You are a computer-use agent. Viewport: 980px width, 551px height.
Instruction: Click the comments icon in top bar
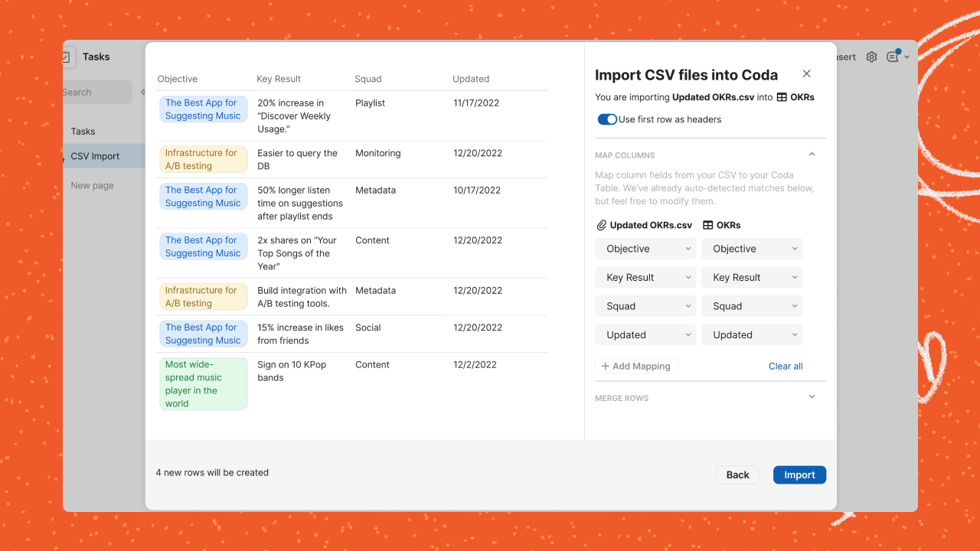point(893,57)
